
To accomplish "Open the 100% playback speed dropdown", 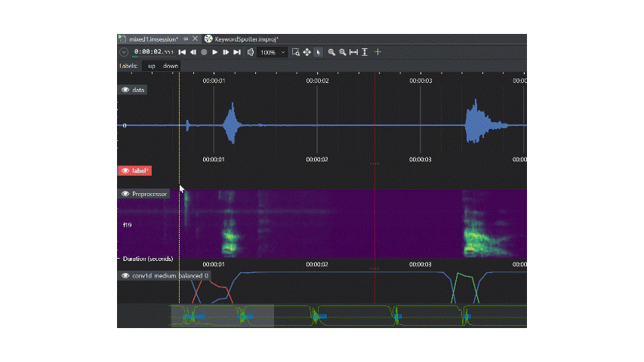I will (272, 53).
